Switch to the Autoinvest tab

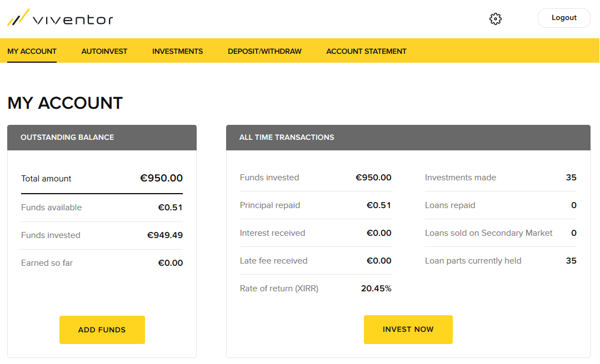[x=104, y=51]
